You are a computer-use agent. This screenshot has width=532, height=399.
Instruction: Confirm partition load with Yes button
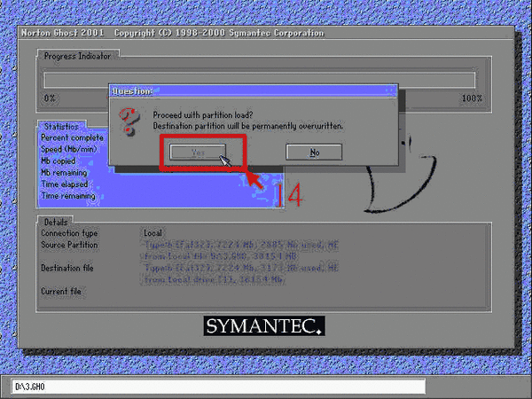pyautogui.click(x=198, y=152)
